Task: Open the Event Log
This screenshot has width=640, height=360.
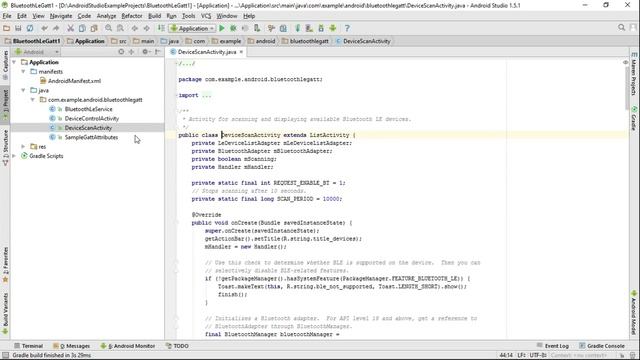Action: click(553, 346)
